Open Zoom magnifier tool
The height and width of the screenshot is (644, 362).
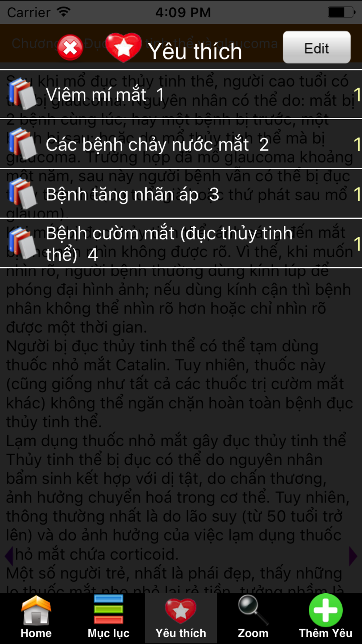point(253,618)
